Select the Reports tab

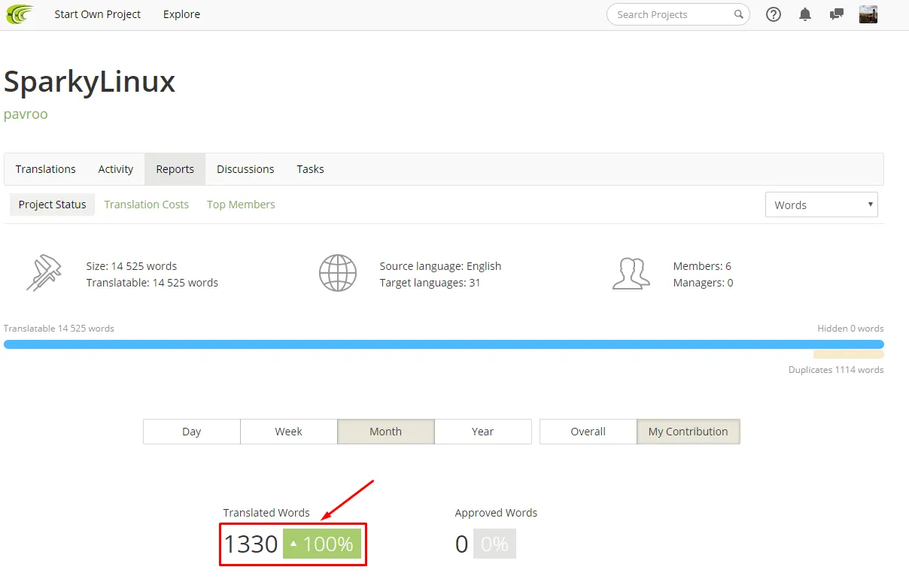pyautogui.click(x=175, y=169)
